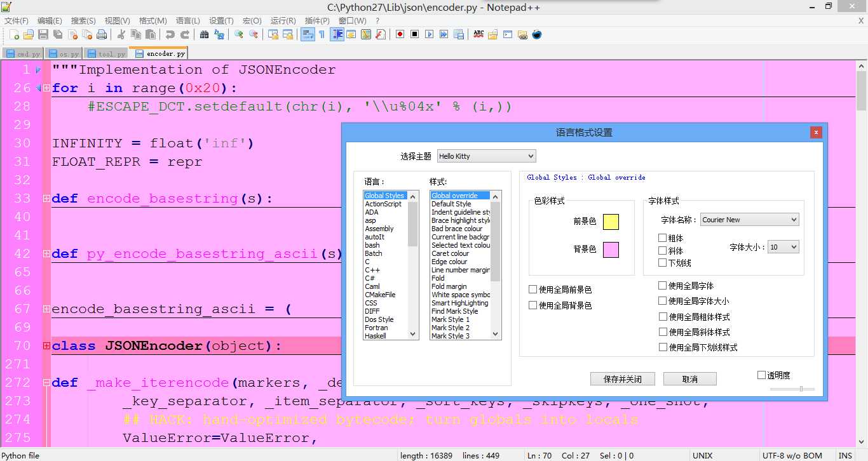This screenshot has height=461, width=868.
Task: Open the Hello Kitty theme dropdown
Action: pyautogui.click(x=487, y=156)
